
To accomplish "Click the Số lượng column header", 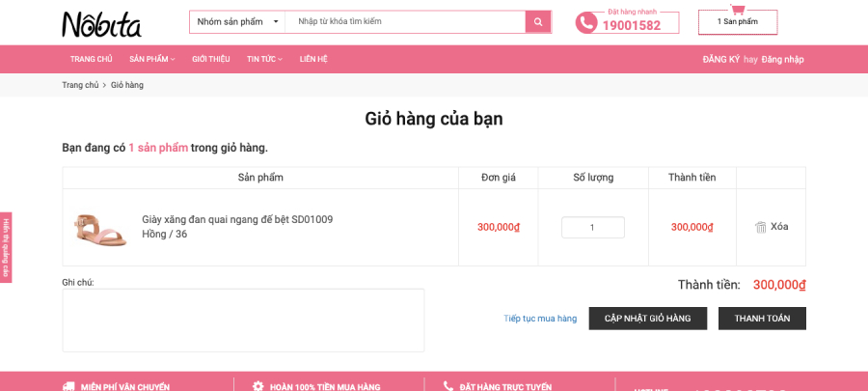I will pos(593,178).
